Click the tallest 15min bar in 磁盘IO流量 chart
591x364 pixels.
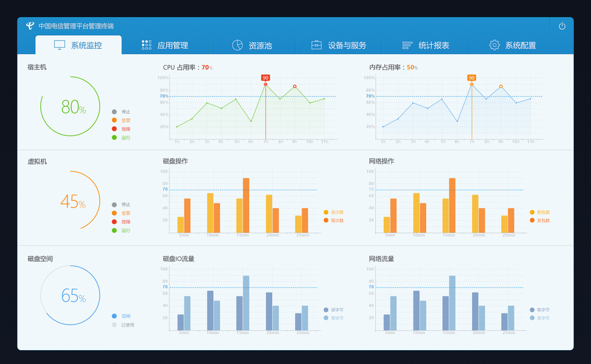coord(246,303)
